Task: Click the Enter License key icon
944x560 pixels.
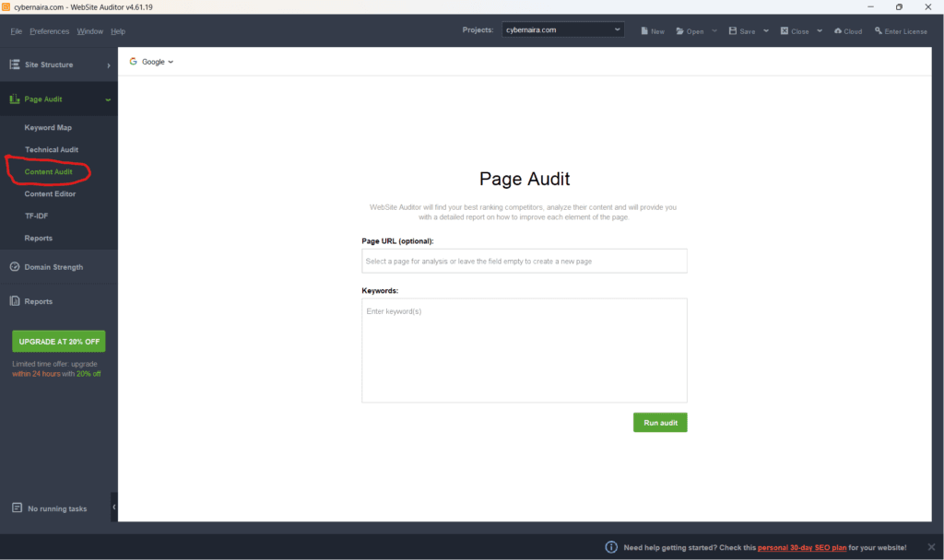Action: (879, 30)
